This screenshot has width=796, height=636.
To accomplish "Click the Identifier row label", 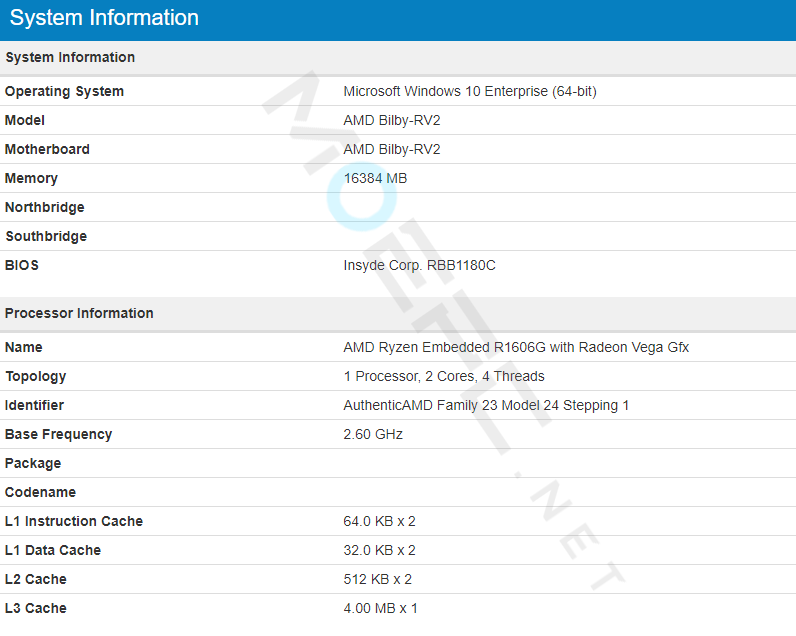I will [x=35, y=405].
